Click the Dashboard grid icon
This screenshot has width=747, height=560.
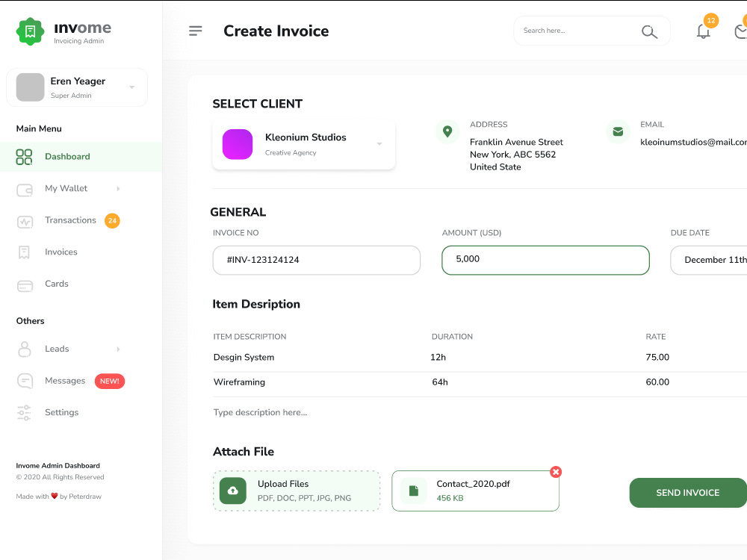[x=24, y=157]
